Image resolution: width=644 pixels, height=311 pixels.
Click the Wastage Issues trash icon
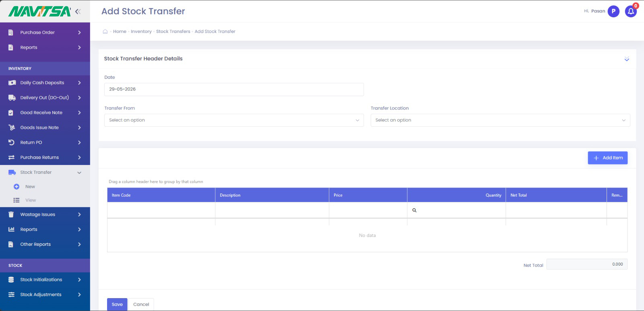point(11,214)
